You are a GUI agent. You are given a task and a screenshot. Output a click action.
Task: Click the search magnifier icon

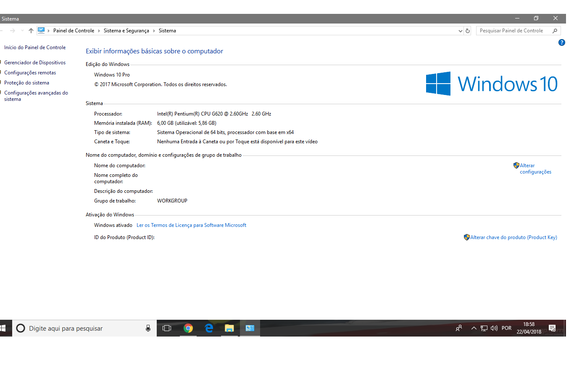555,31
